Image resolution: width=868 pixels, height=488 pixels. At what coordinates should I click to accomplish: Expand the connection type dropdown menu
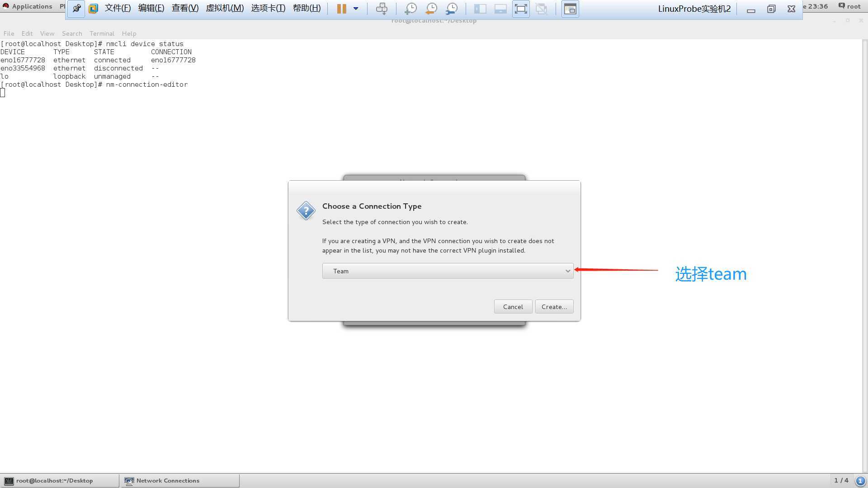tap(448, 271)
